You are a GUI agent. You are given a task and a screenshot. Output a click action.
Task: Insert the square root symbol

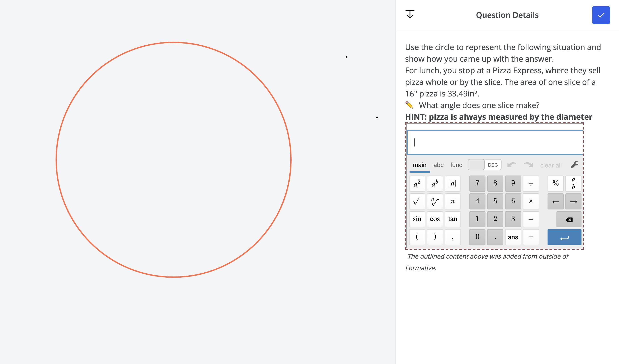(x=417, y=201)
